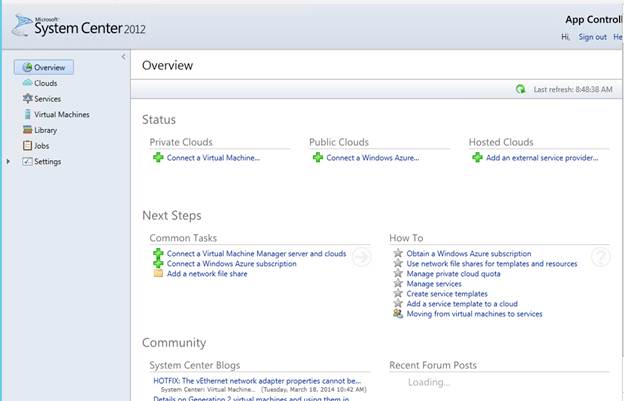Open the Library section
624x401 pixels.
coord(45,130)
